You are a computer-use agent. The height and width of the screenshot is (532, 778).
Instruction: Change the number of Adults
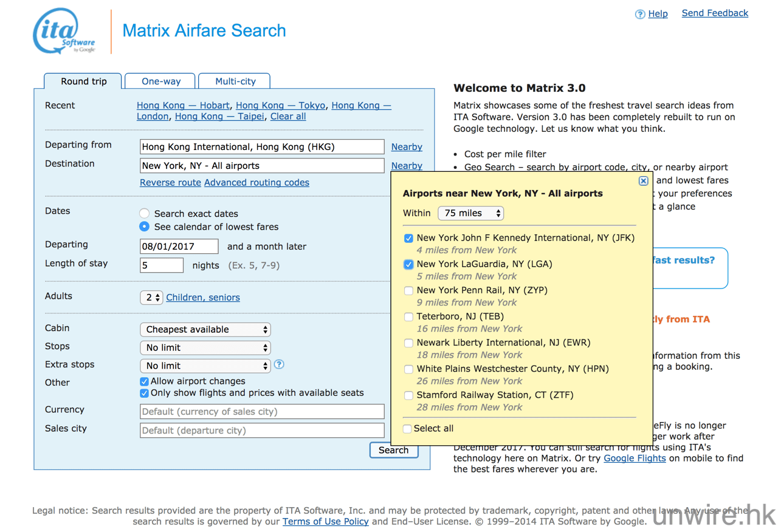click(151, 298)
